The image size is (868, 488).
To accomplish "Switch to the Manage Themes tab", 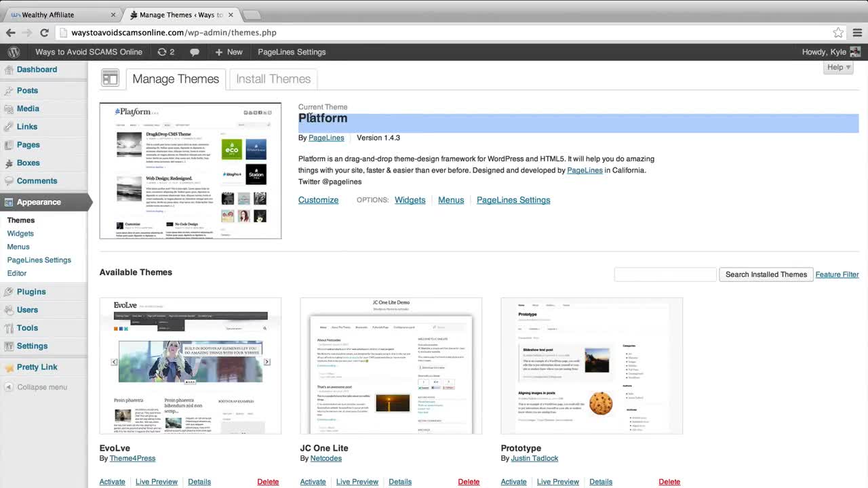I will (x=176, y=79).
